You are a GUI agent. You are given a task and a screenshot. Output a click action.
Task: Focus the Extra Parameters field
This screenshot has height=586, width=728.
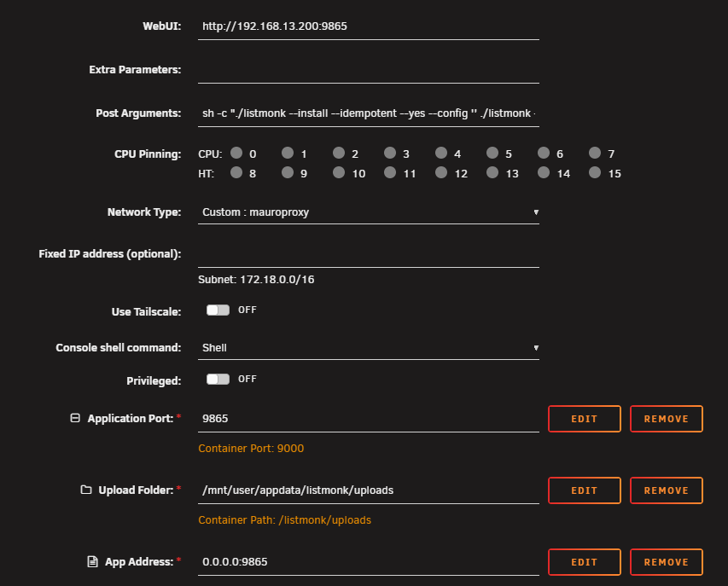click(x=369, y=70)
